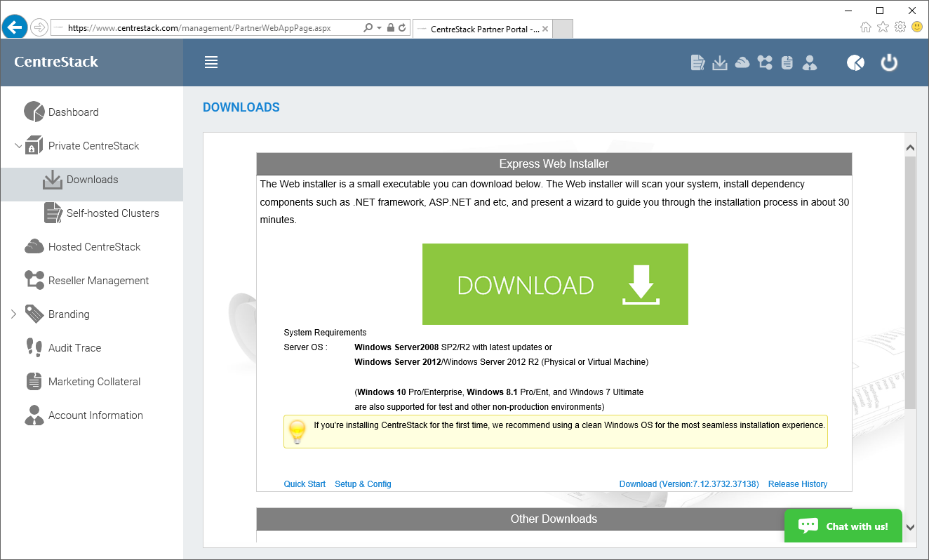
Task: Open Account Information menu item
Action: 96,415
